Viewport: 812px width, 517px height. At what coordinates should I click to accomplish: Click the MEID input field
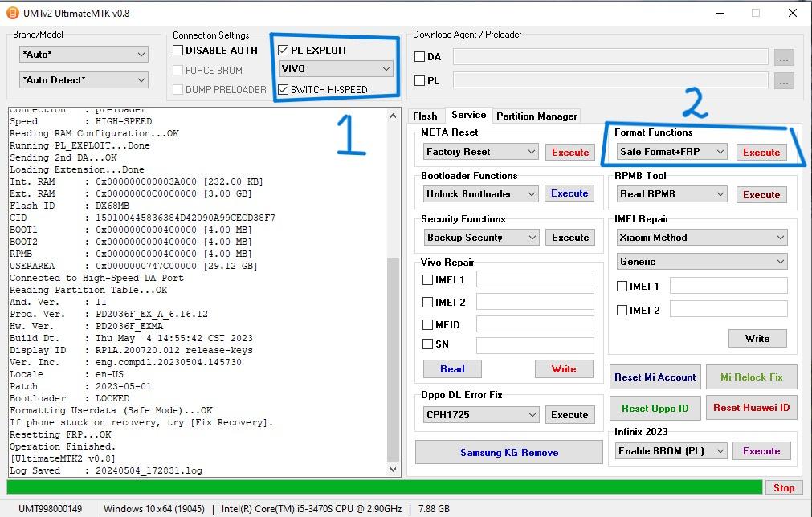coord(535,324)
